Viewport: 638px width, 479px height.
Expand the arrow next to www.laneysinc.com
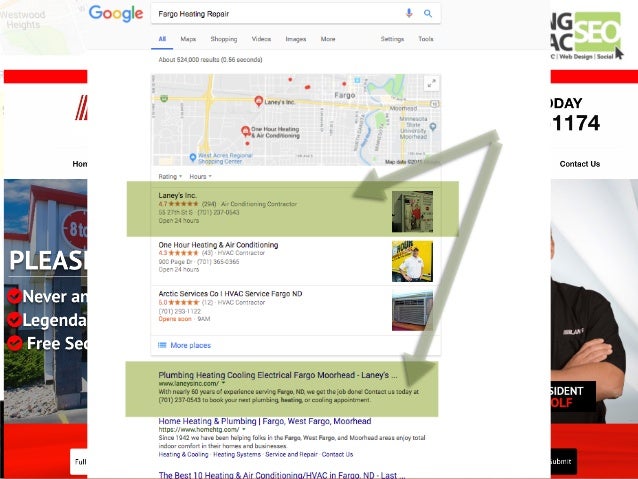click(x=223, y=383)
